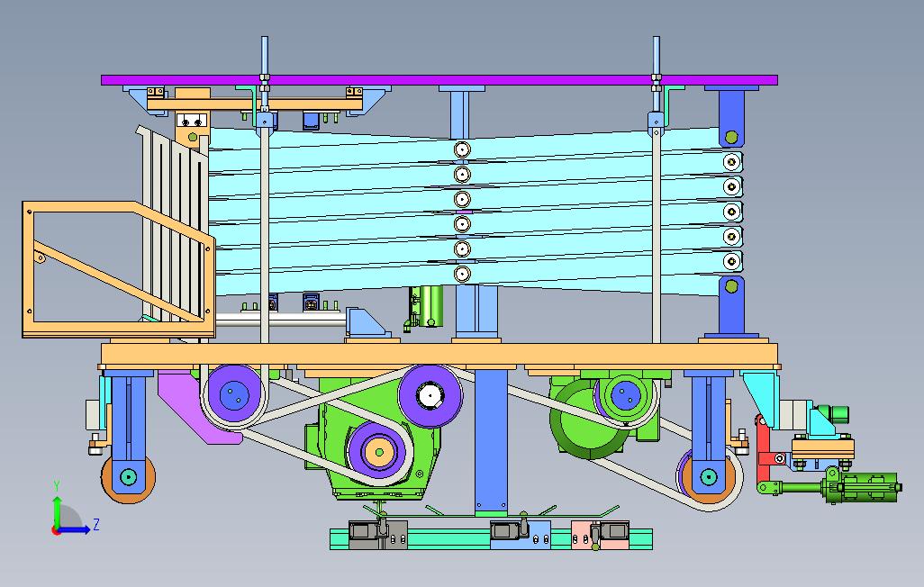Select the orange handrail frame on the left
This screenshot has width=924, height=587.
(118, 269)
